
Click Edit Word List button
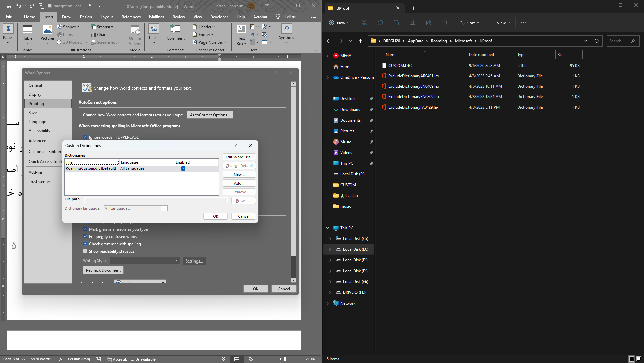click(239, 157)
